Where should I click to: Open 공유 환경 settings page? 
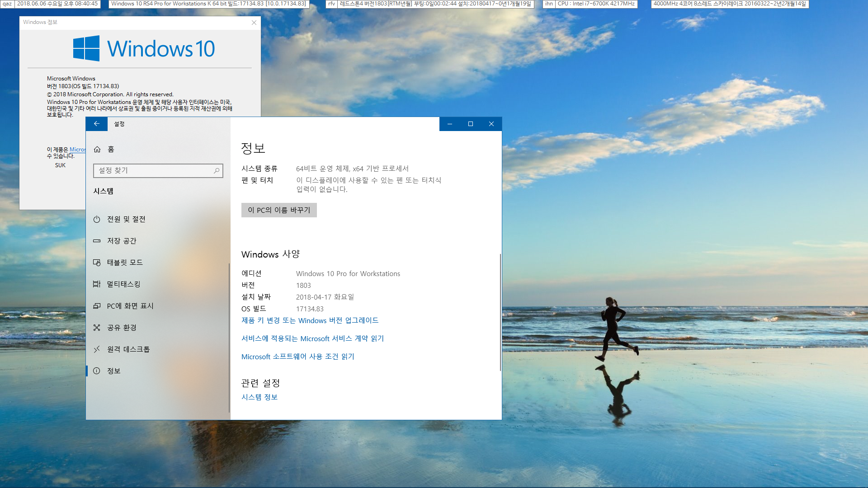[x=158, y=328]
